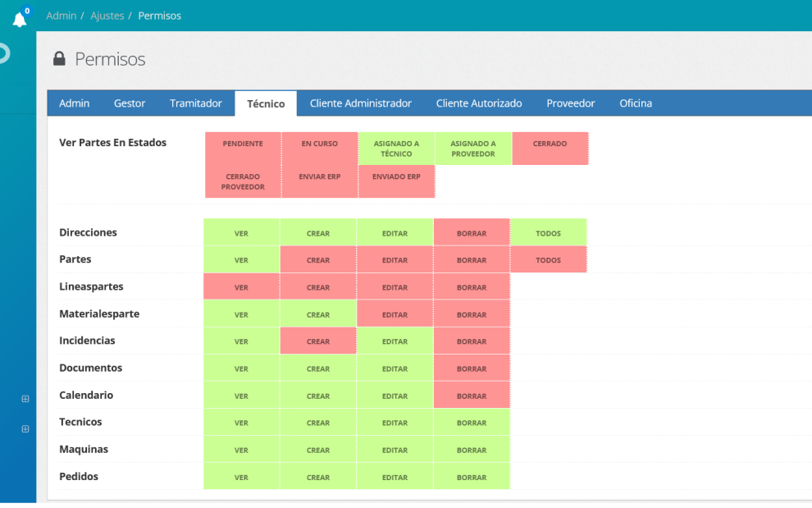Click the lock icon beside the Permisos title

pyautogui.click(x=59, y=59)
